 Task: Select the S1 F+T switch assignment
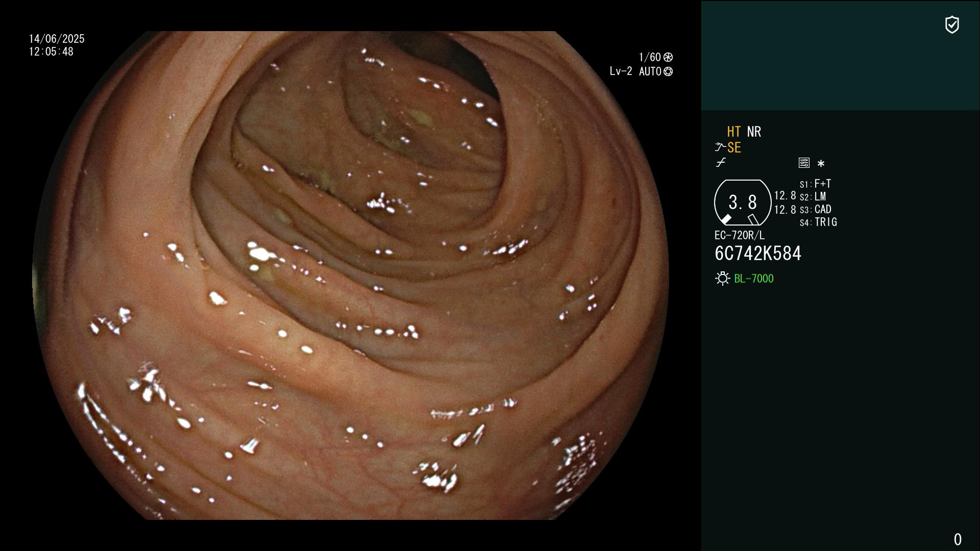(x=815, y=184)
